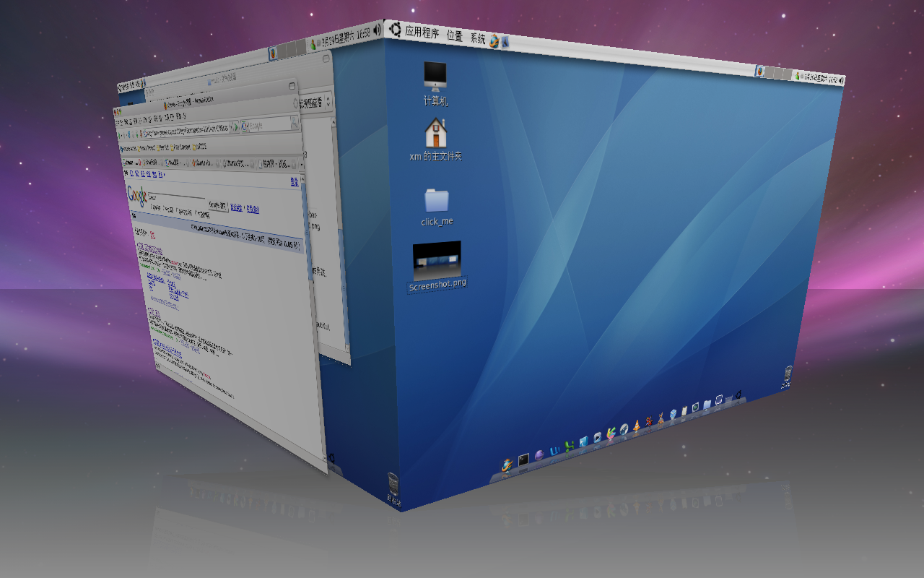Open the view dropdown in the window behind Firefox
This screenshot has width=924, height=578.
(x=315, y=103)
